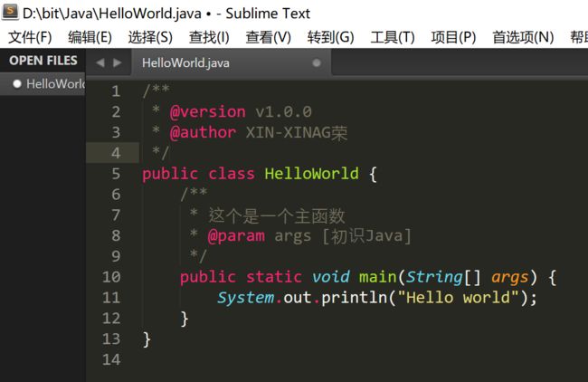Open the 转到(G) menu
Viewport: 588px width, 382px height.
click(330, 37)
